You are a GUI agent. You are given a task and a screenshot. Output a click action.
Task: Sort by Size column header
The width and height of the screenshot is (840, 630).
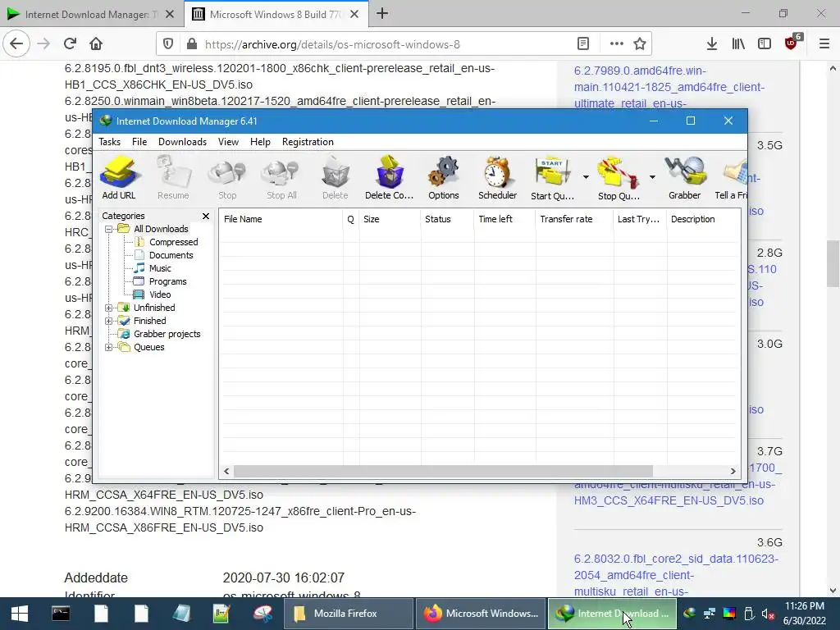pos(390,219)
